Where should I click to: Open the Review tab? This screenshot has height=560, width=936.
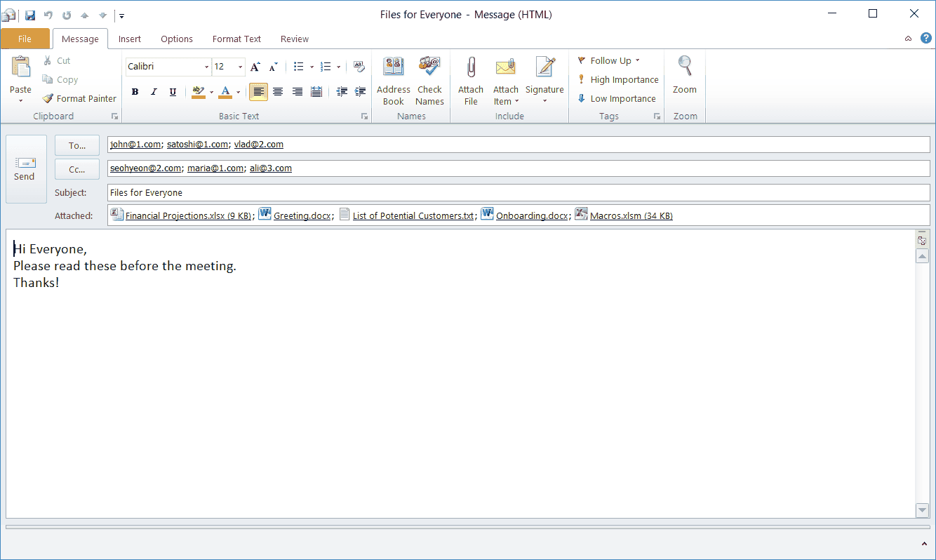(294, 39)
